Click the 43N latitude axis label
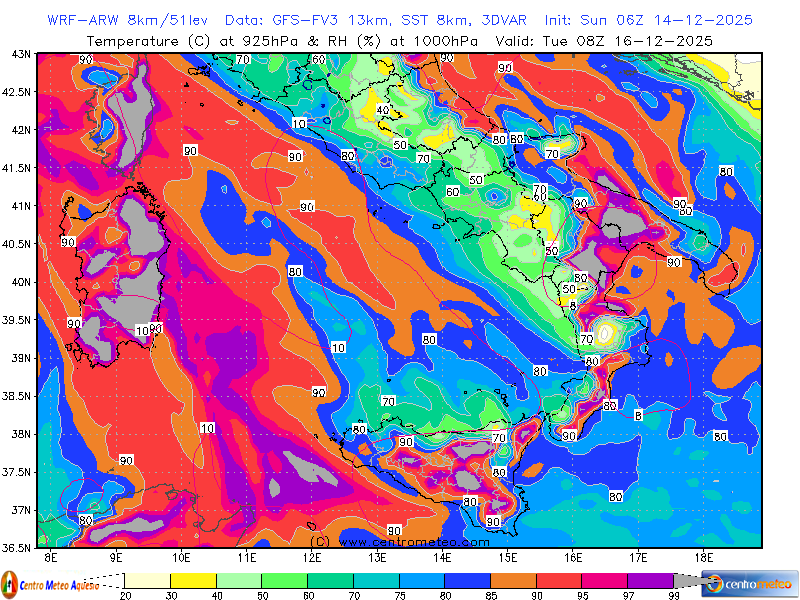Image resolution: width=800 pixels, height=600 pixels. 19,54
